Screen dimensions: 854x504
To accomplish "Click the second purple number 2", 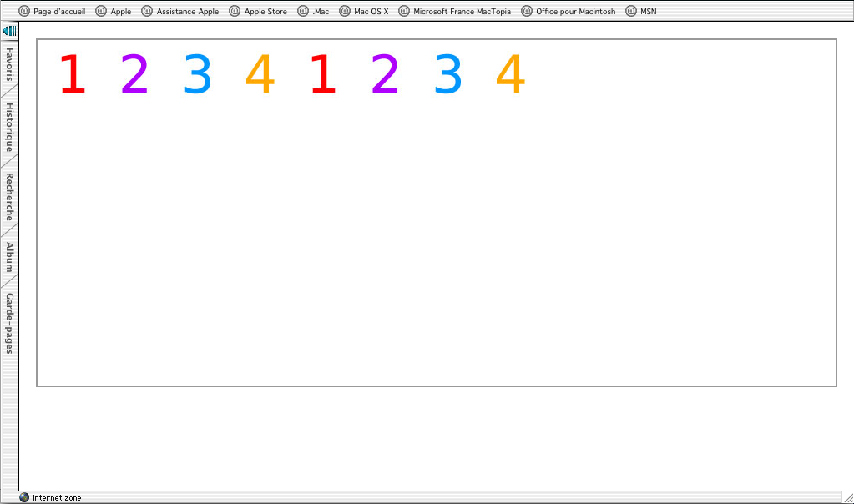I will pyautogui.click(x=385, y=75).
